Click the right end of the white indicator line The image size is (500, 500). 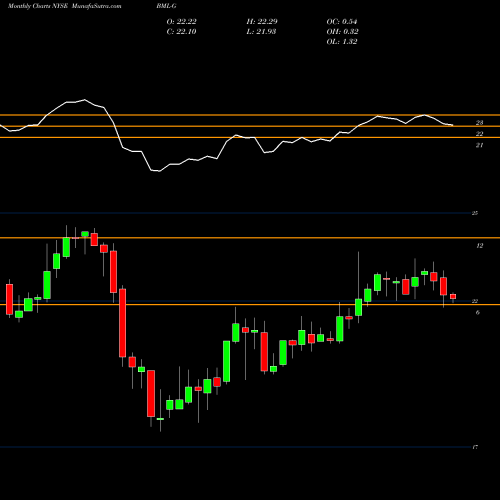(452, 125)
